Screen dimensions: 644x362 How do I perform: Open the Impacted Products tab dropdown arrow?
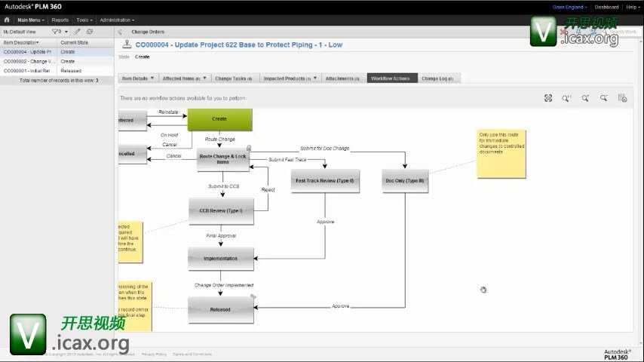[315, 78]
